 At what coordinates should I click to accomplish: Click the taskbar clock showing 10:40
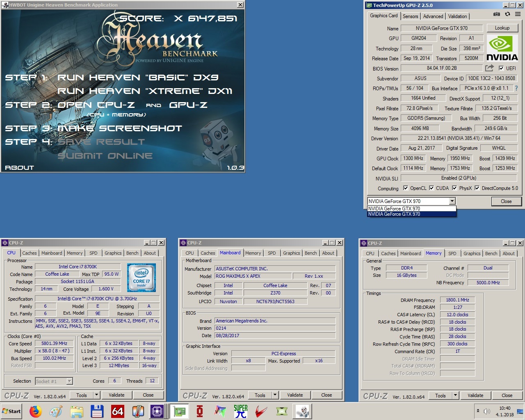point(505,411)
